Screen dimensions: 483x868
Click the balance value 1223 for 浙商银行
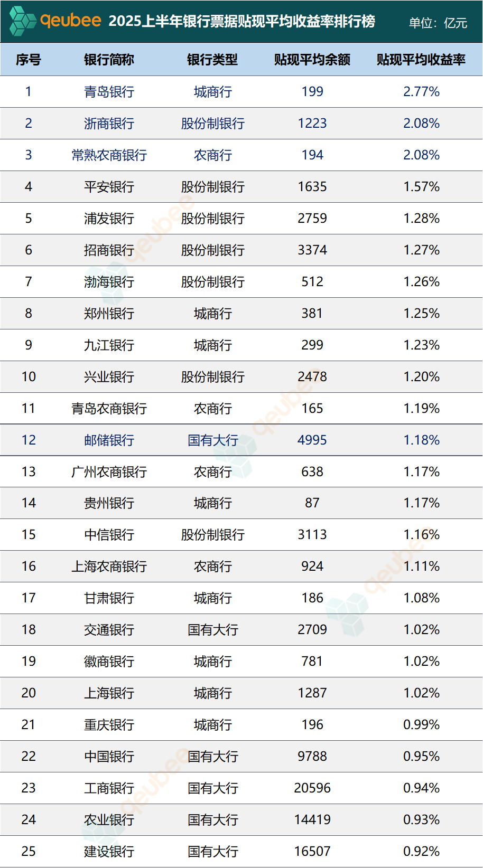click(312, 124)
